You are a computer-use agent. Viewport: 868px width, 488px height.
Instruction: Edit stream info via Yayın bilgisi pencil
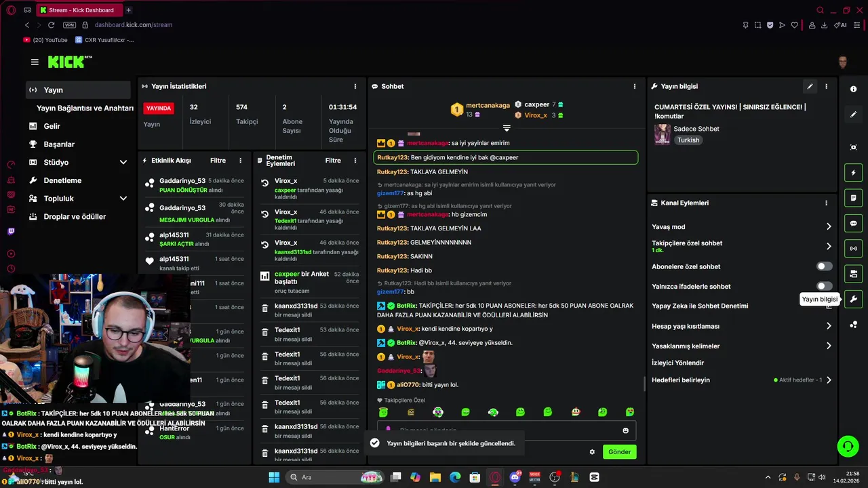pos(810,86)
